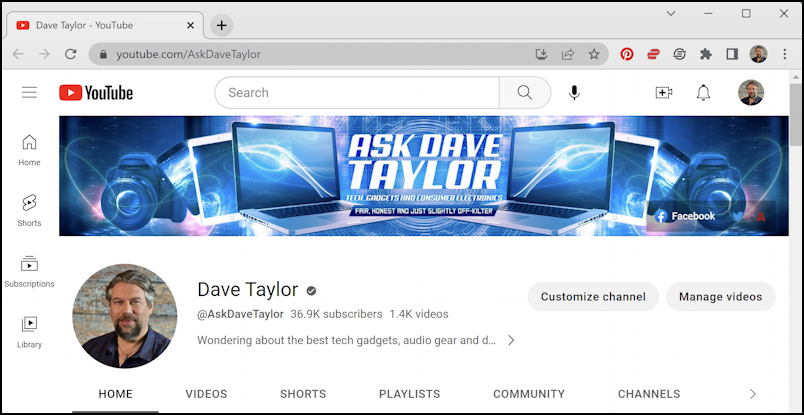Go to the YouTube logo home
Viewport: 804px width, 415px height.
pos(96,93)
